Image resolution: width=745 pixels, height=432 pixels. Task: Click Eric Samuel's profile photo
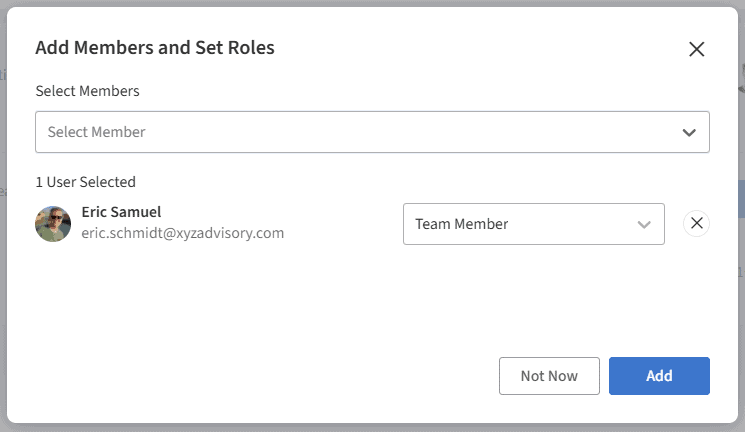pyautogui.click(x=53, y=224)
